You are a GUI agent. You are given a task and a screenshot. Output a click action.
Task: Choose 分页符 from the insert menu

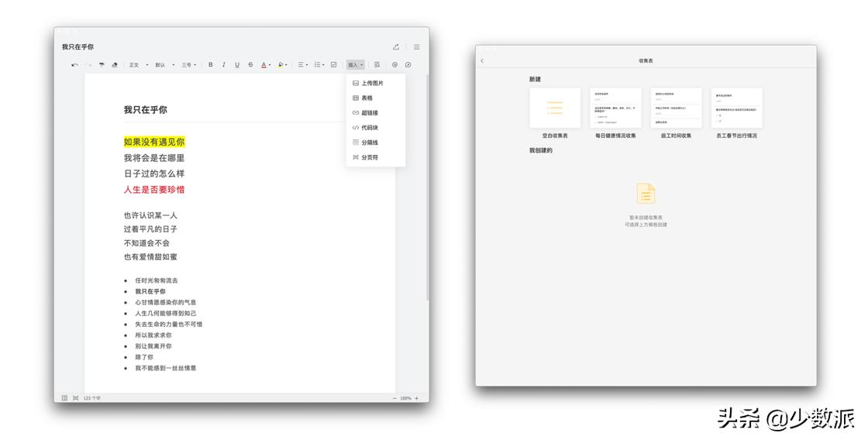click(x=376, y=158)
